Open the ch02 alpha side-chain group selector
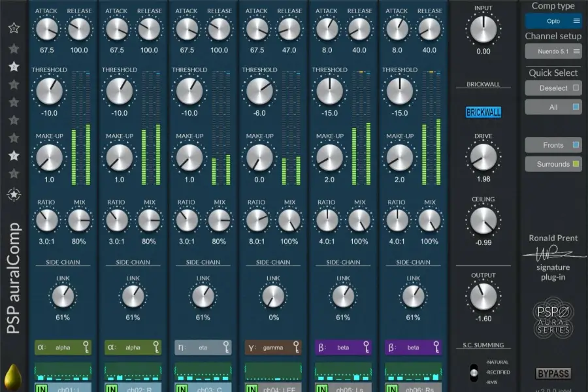 tap(133, 348)
